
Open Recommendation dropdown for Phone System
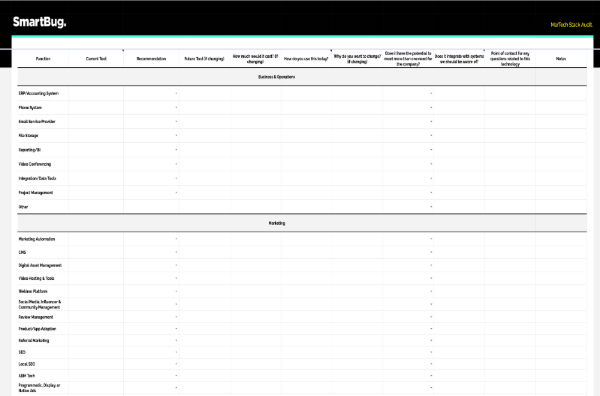(x=176, y=108)
